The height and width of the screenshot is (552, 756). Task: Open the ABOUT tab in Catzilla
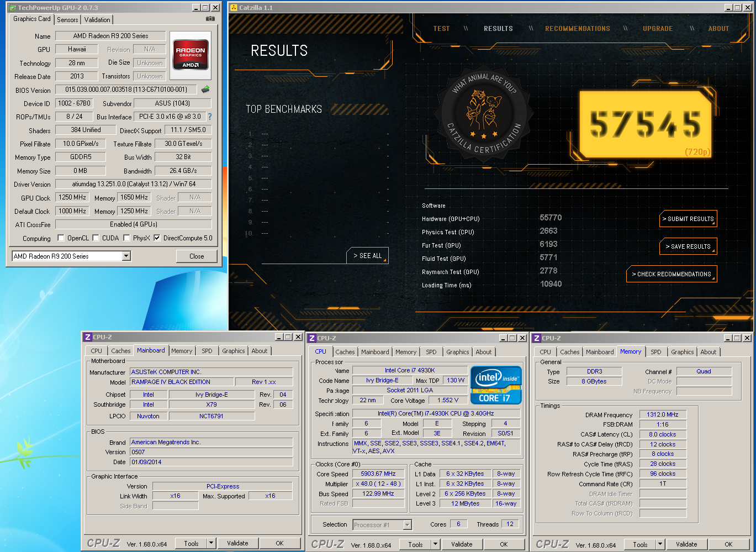[x=718, y=29]
